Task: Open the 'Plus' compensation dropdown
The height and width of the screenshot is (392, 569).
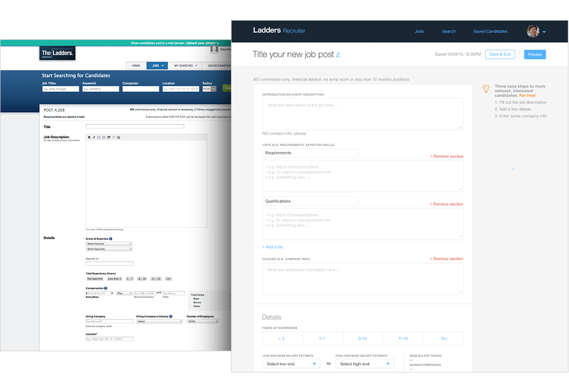Action: coord(124,294)
